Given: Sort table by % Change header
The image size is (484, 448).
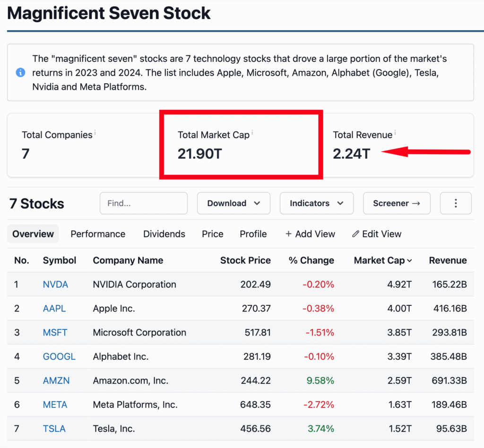Looking at the screenshot, I should [311, 260].
